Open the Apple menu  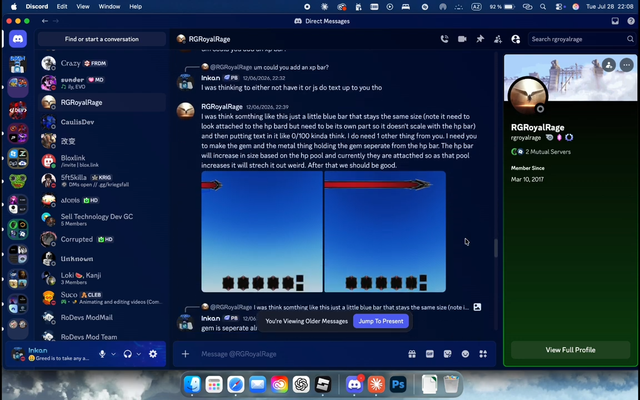pos(13,7)
